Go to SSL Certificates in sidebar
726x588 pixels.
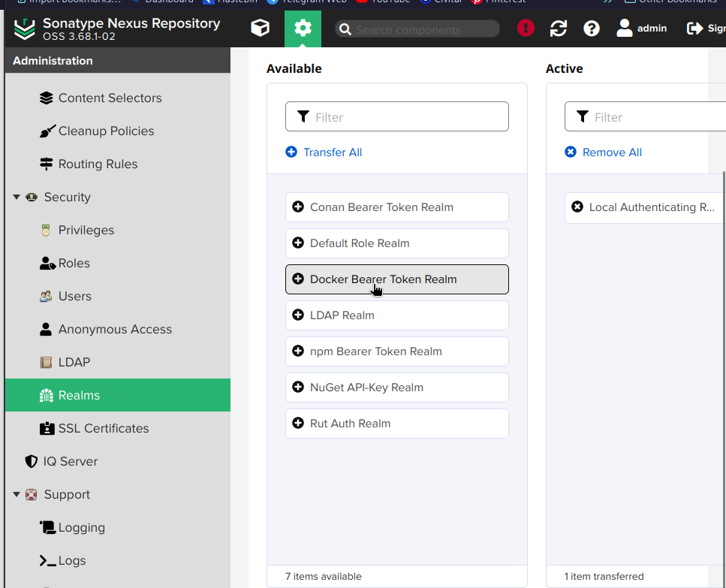pyautogui.click(x=103, y=429)
